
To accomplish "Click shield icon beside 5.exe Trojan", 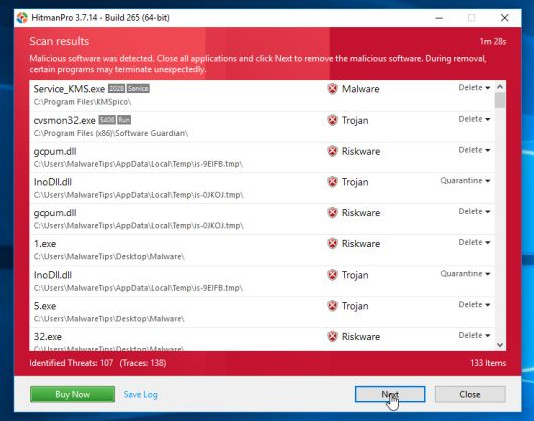I will tap(332, 306).
